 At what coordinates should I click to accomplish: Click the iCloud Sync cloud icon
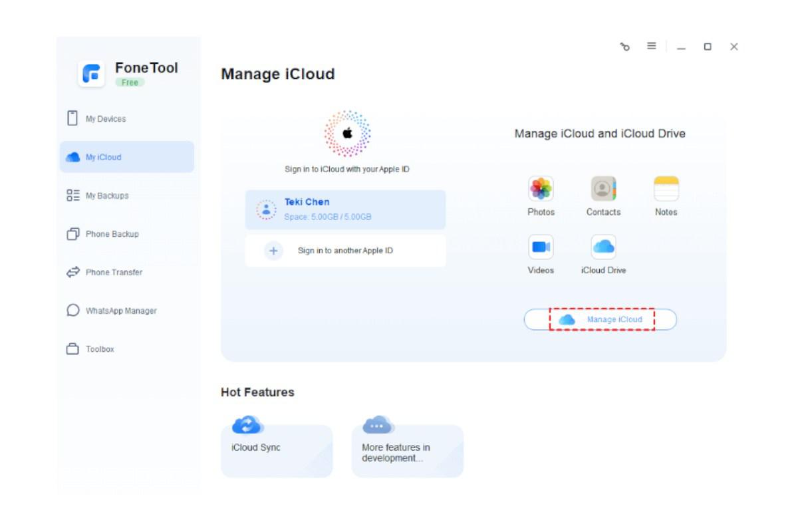(x=247, y=424)
